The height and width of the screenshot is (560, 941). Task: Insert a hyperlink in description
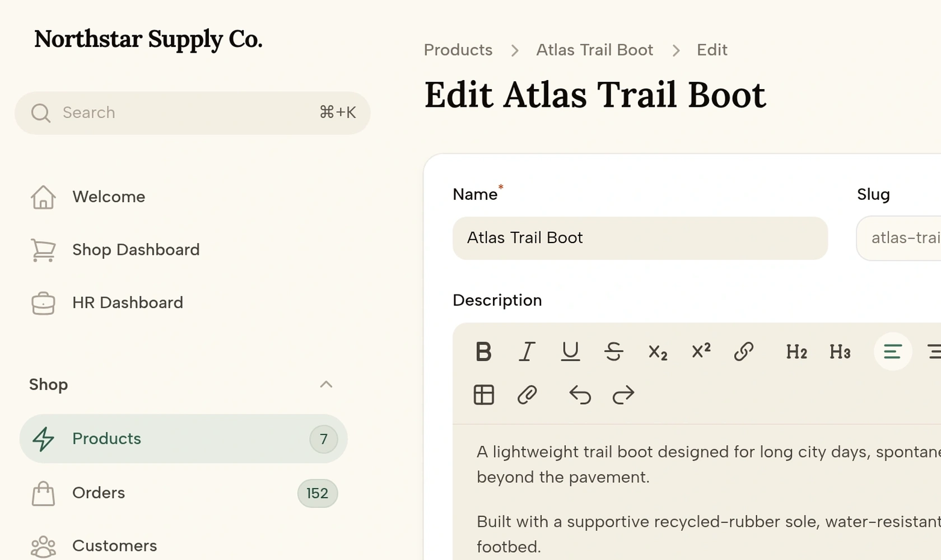pyautogui.click(x=744, y=352)
